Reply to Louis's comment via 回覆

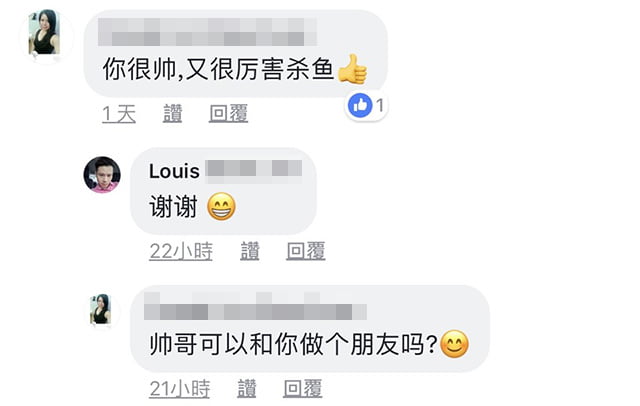(306, 251)
